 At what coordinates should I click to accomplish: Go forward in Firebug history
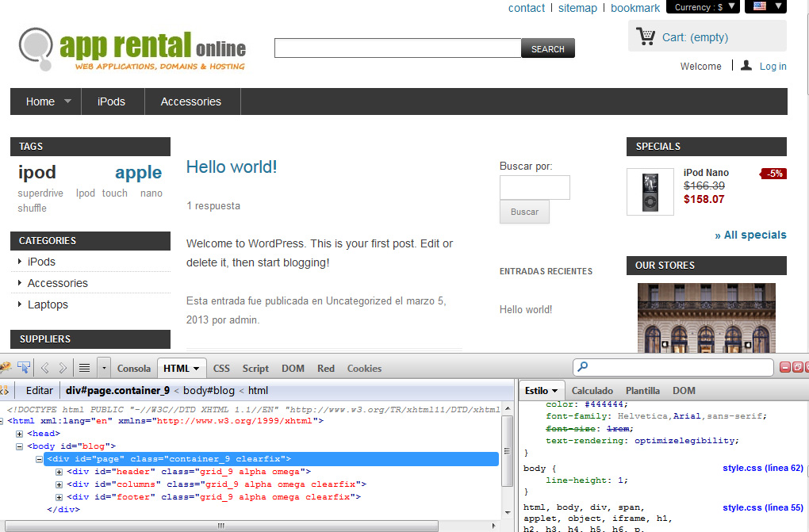click(63, 368)
